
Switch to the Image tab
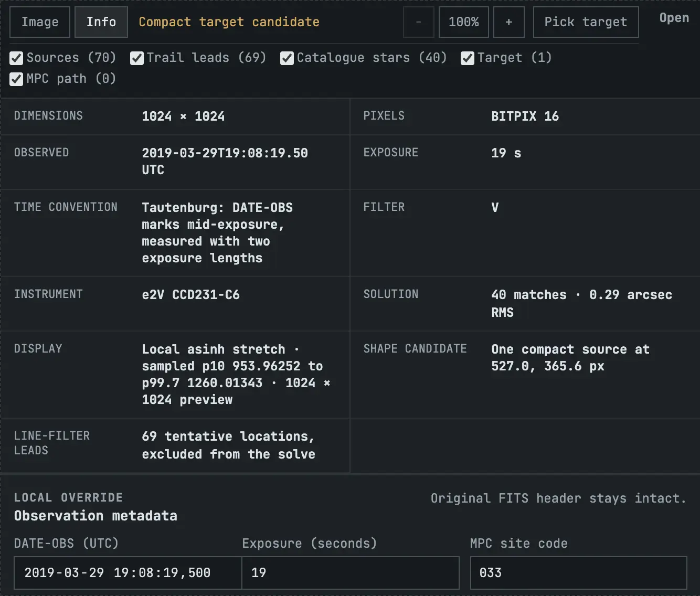point(40,22)
